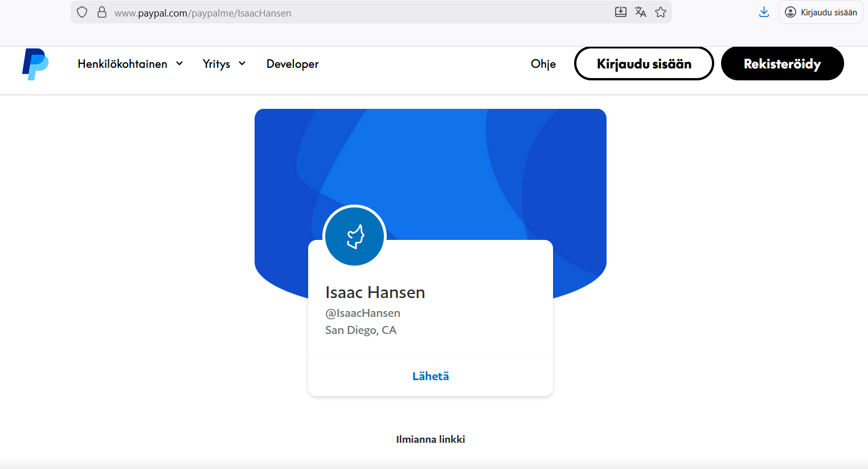Open the translate page icon
This screenshot has width=868, height=469.
click(641, 12)
